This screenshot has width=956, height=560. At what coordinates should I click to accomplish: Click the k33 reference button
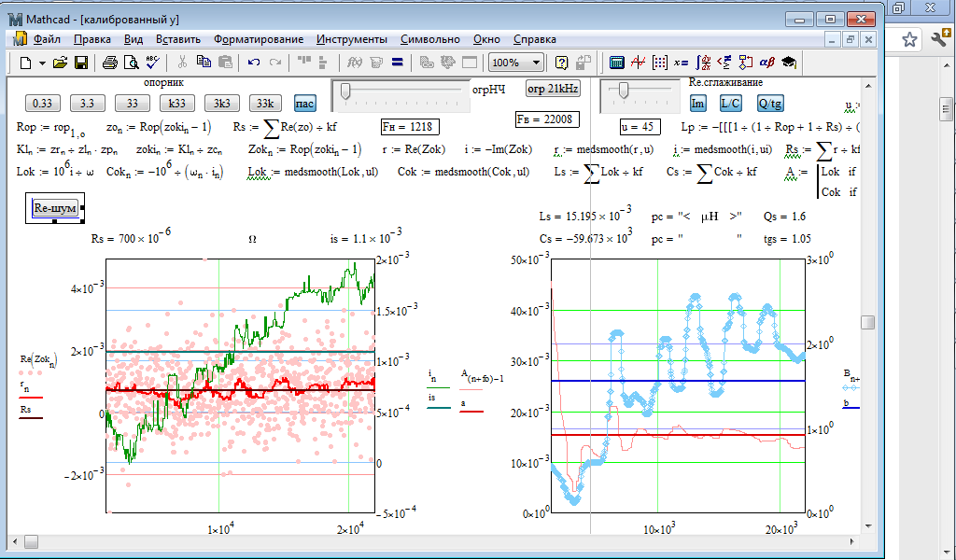[x=176, y=103]
